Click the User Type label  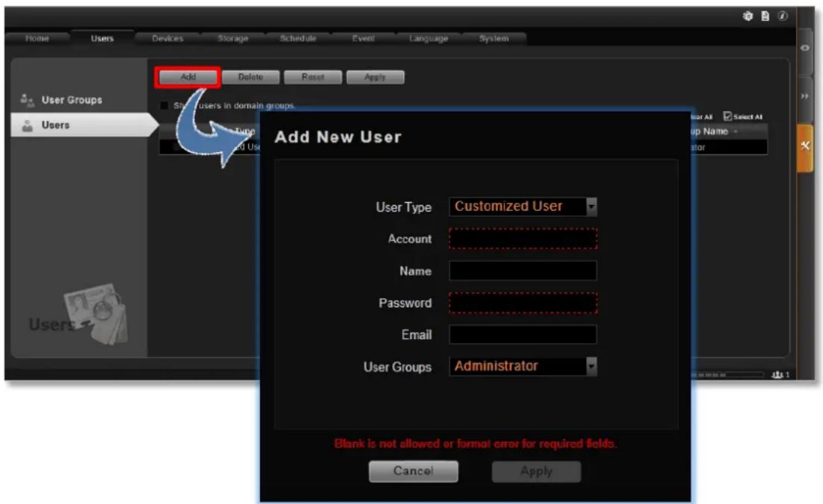[403, 207]
